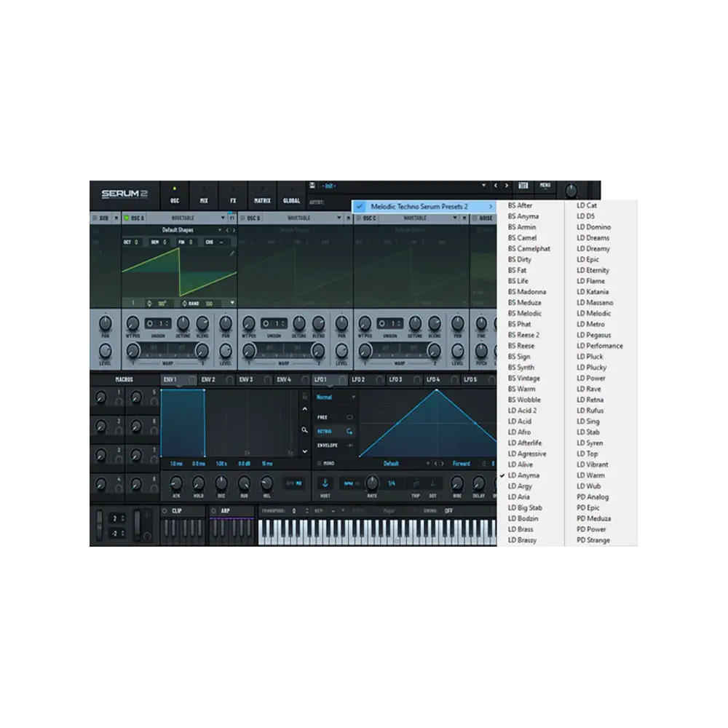The width and height of the screenshot is (728, 728).
Task: Select the previous preset arrow in header
Action: pyautogui.click(x=495, y=186)
